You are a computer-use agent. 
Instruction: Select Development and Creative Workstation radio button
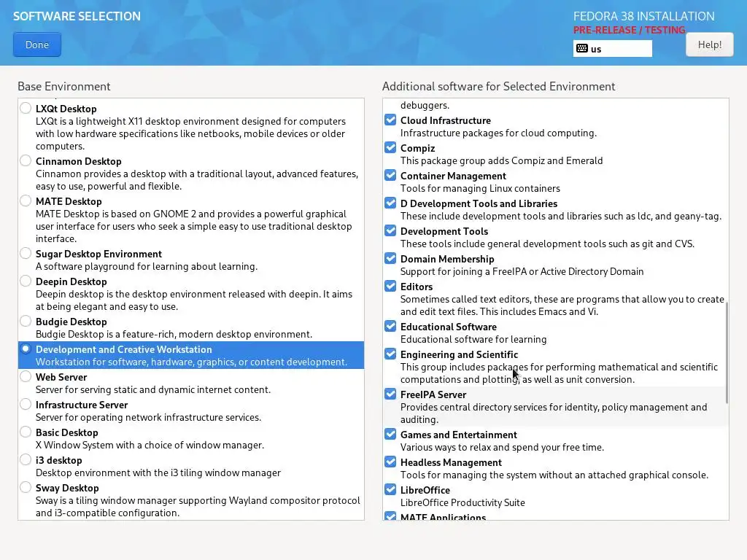click(x=26, y=349)
